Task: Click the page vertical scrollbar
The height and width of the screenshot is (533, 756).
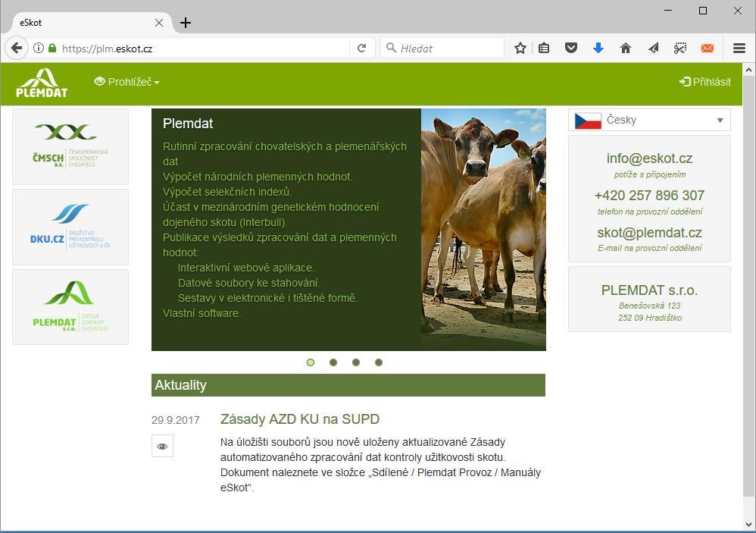Action: [x=748, y=286]
